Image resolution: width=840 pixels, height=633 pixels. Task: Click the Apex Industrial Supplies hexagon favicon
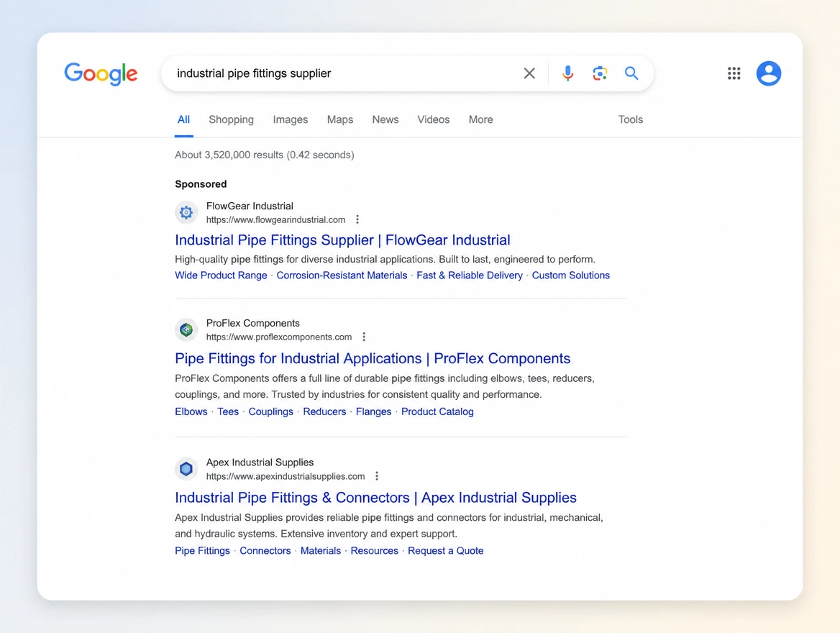tap(186, 469)
